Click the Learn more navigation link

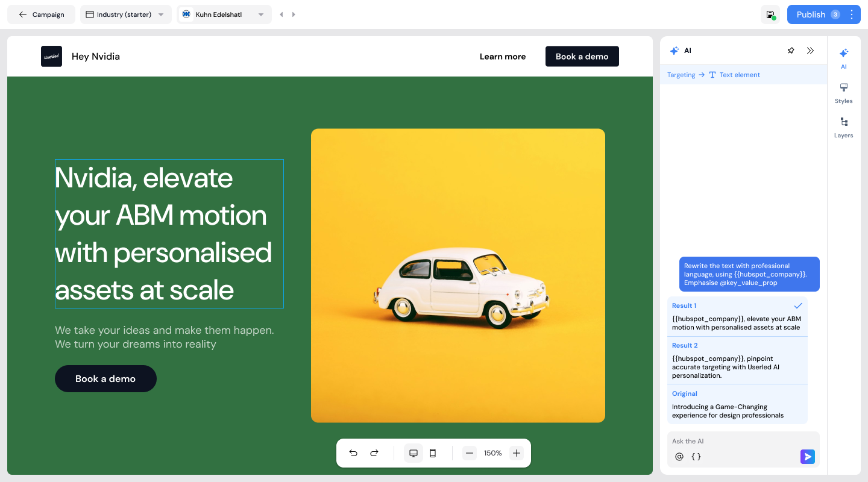click(x=503, y=57)
